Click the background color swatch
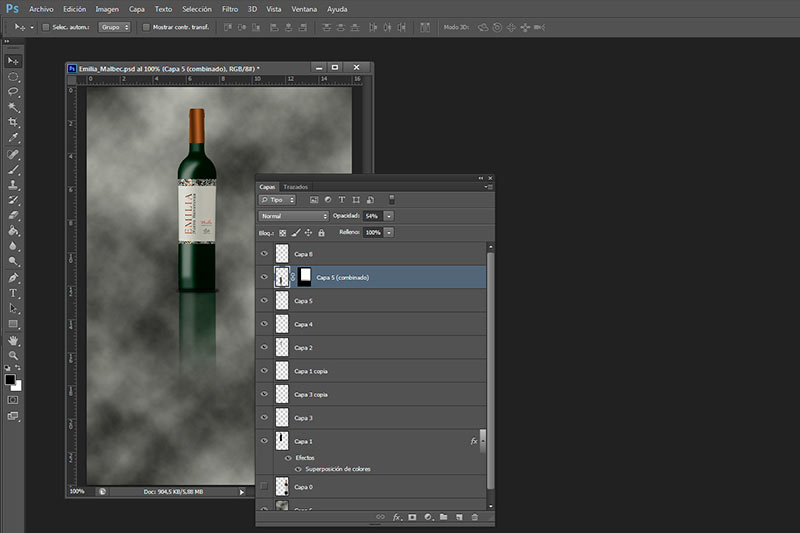Screen dimensions: 800x533 tap(18, 387)
